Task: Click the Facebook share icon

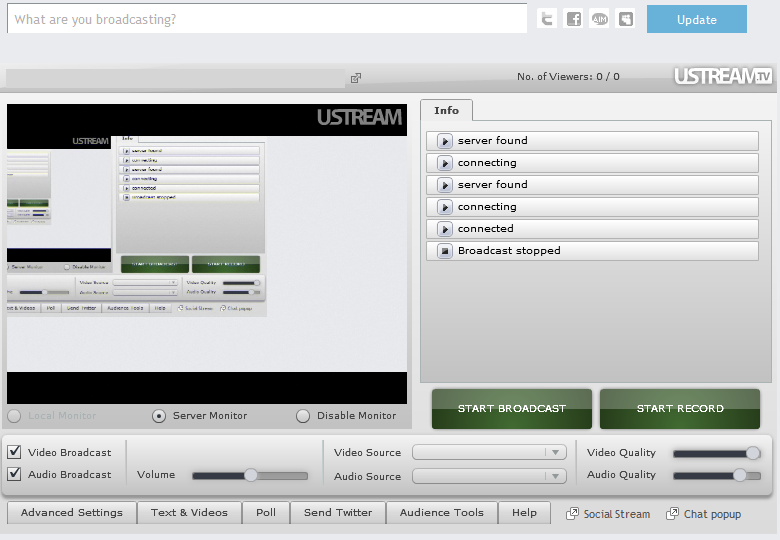Action: click(x=573, y=19)
